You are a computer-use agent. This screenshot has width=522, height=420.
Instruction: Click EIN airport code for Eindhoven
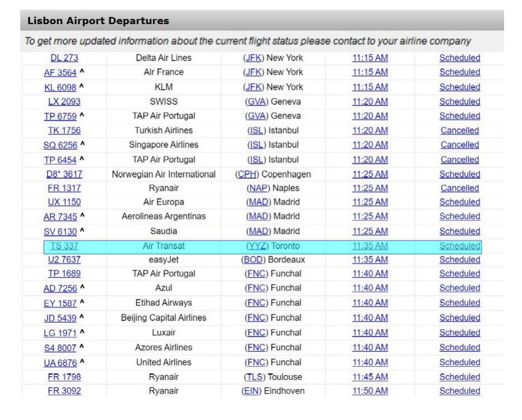click(251, 391)
